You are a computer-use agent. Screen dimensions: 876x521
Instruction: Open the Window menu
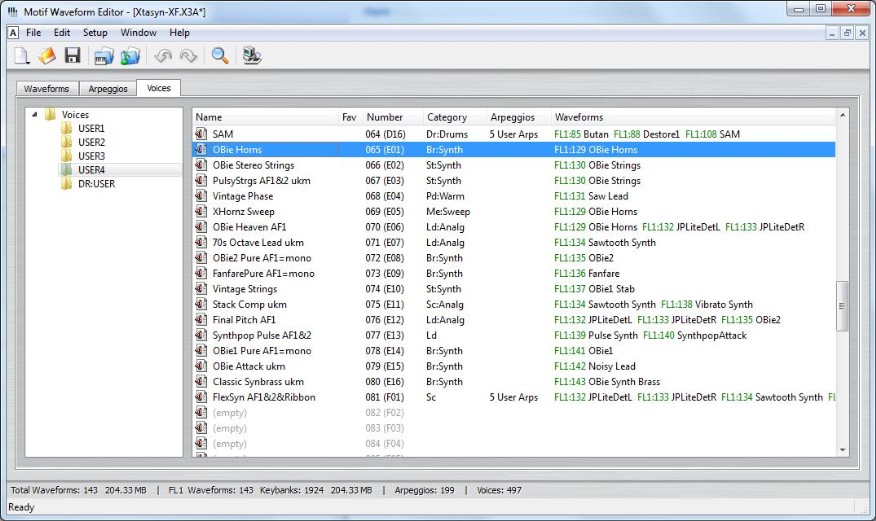(x=139, y=33)
